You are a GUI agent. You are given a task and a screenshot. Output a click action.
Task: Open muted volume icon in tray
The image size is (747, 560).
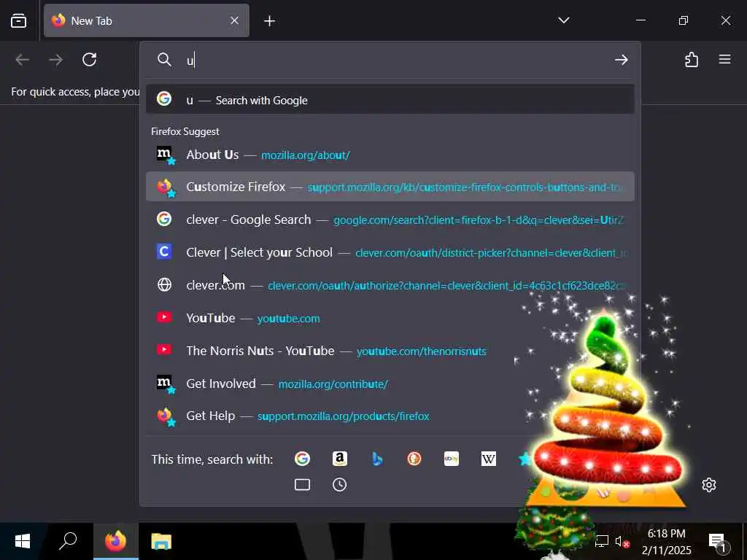[622, 542]
